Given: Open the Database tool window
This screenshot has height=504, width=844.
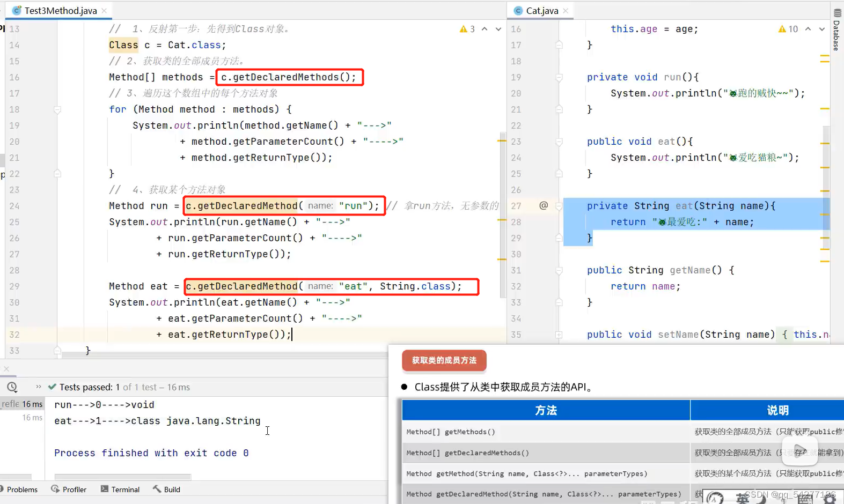Looking at the screenshot, I should tap(837, 29).
